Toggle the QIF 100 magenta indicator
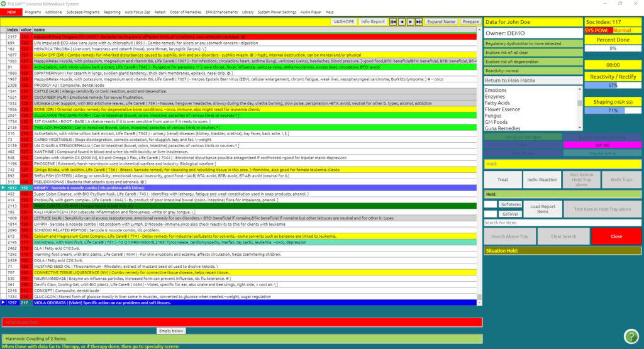This screenshot has width=644, height=349. 602,145
